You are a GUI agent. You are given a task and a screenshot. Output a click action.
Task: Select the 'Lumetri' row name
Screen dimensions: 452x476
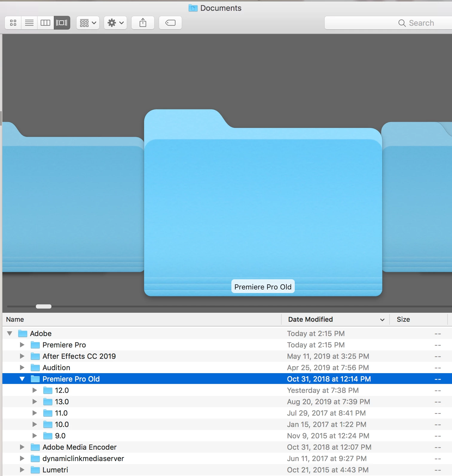pos(55,470)
